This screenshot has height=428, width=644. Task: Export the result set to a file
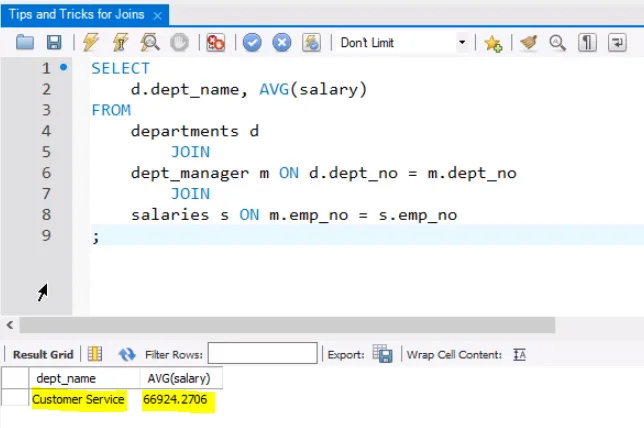pos(382,354)
